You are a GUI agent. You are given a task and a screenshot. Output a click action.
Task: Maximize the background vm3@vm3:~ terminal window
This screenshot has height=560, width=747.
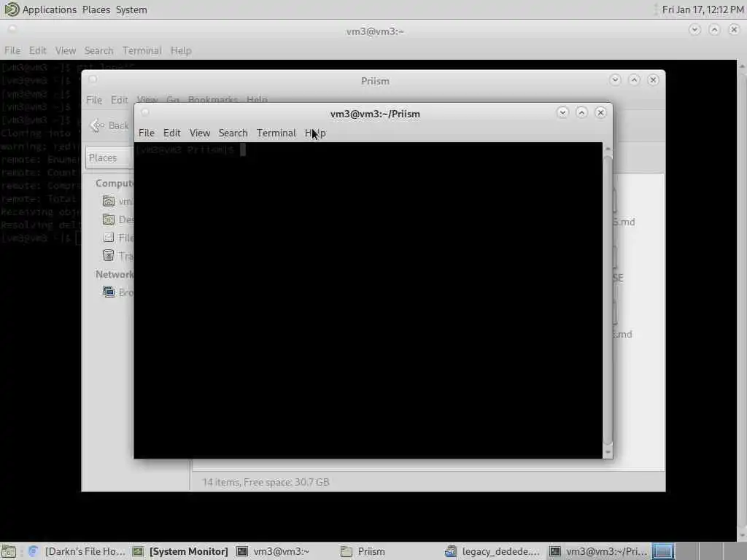tap(714, 30)
